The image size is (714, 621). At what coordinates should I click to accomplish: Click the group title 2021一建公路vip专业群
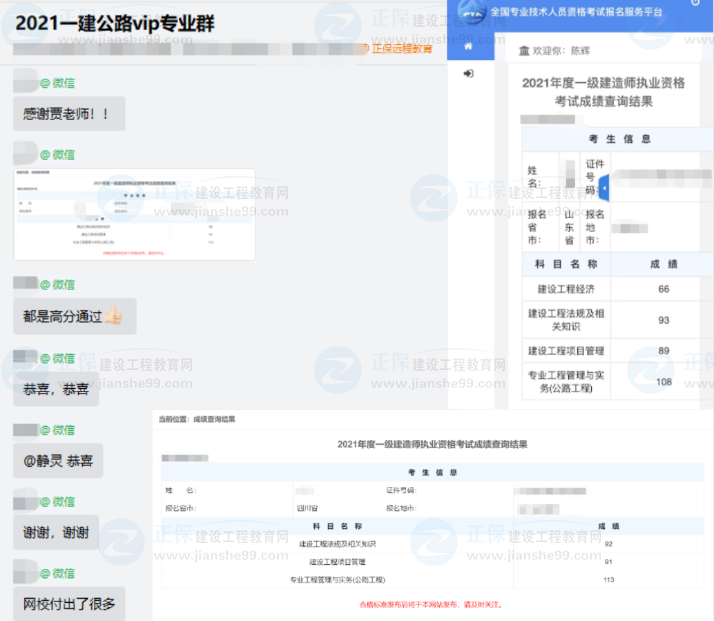coord(116,22)
